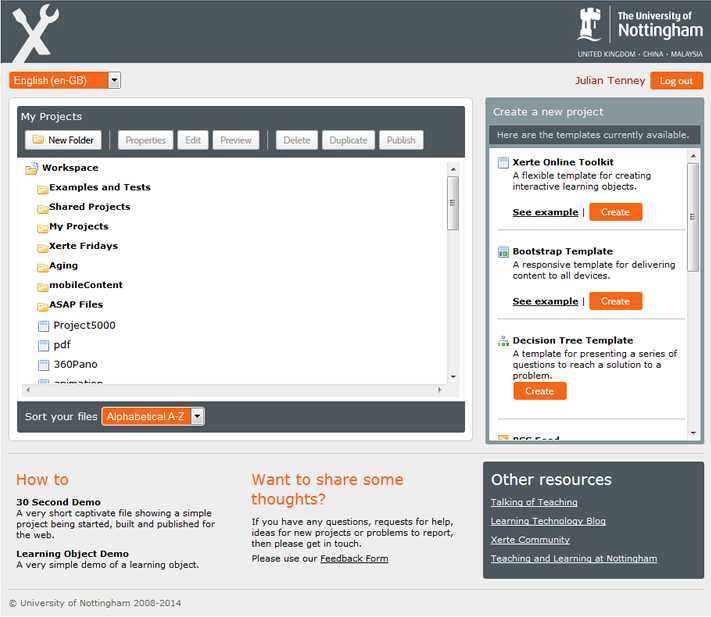Click the project list scroll-left arrow
Screen dimensions: 711x617
[28, 390]
